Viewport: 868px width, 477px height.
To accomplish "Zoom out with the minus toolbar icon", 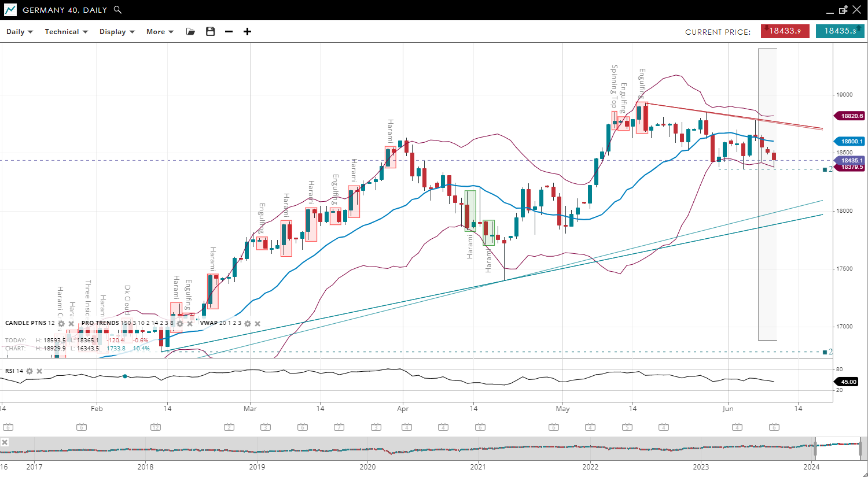I will [x=229, y=32].
